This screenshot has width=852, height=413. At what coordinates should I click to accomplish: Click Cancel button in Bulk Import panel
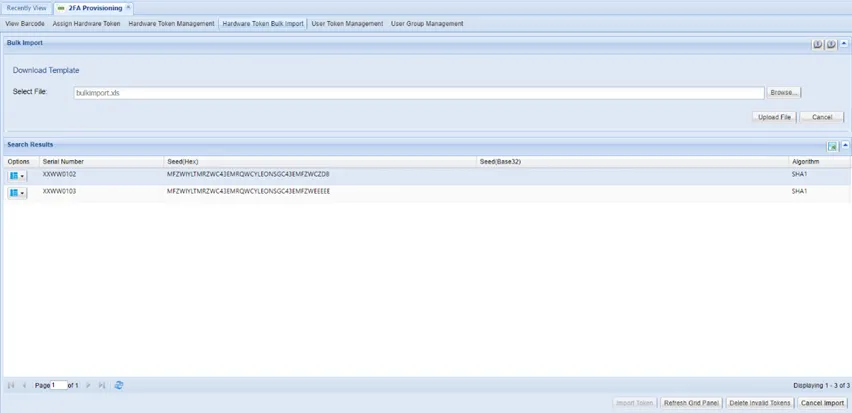click(822, 117)
